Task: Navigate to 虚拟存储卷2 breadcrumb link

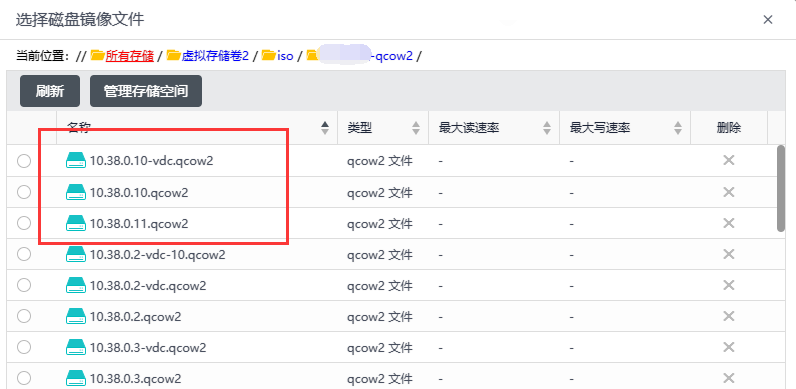Action: coord(215,56)
